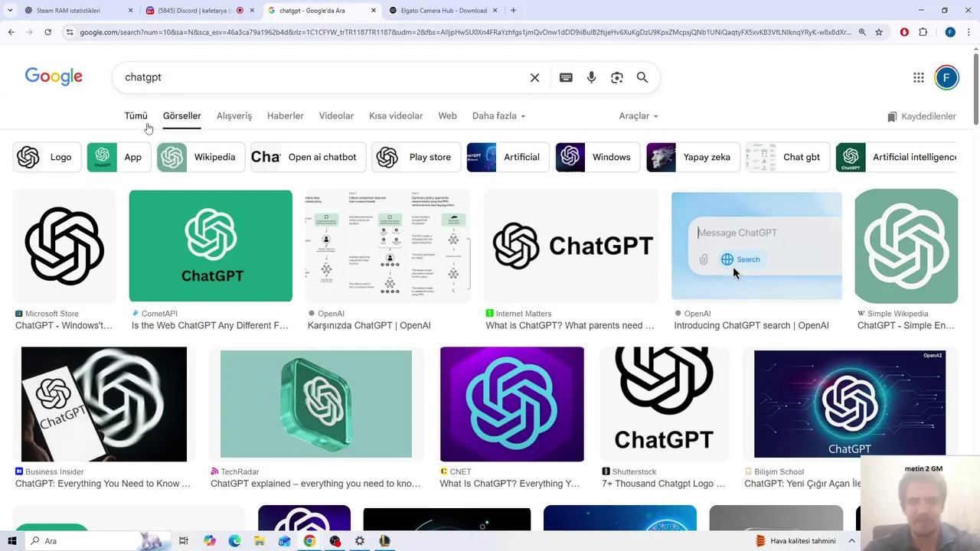This screenshot has width=980, height=551.
Task: Open the Chrome profile F avatar
Action: 950,32
